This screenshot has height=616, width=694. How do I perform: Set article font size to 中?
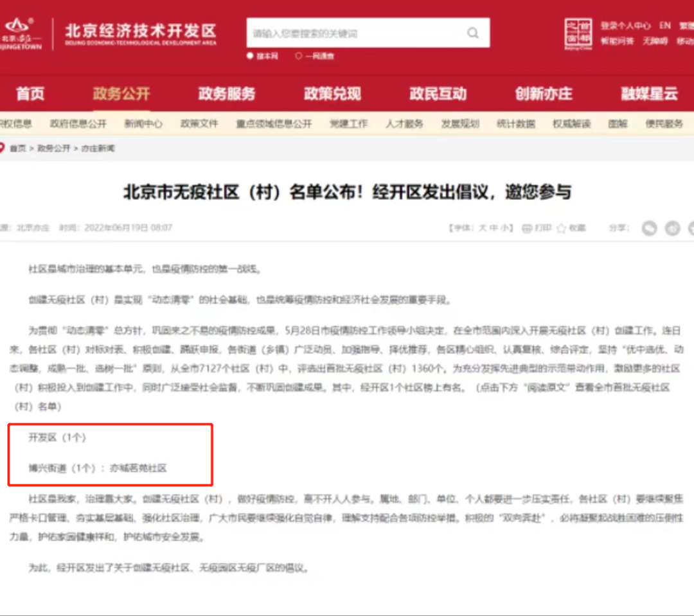point(494,228)
